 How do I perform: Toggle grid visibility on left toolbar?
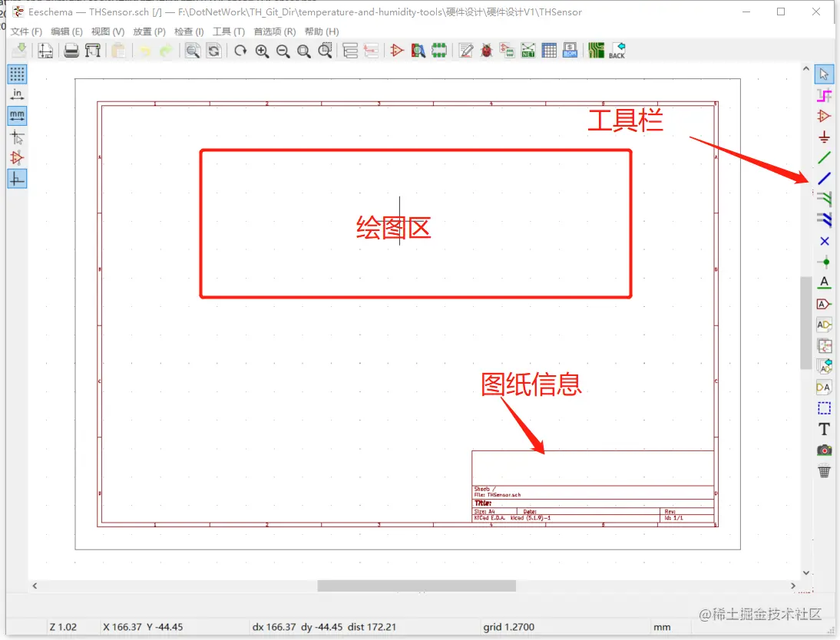click(x=17, y=74)
